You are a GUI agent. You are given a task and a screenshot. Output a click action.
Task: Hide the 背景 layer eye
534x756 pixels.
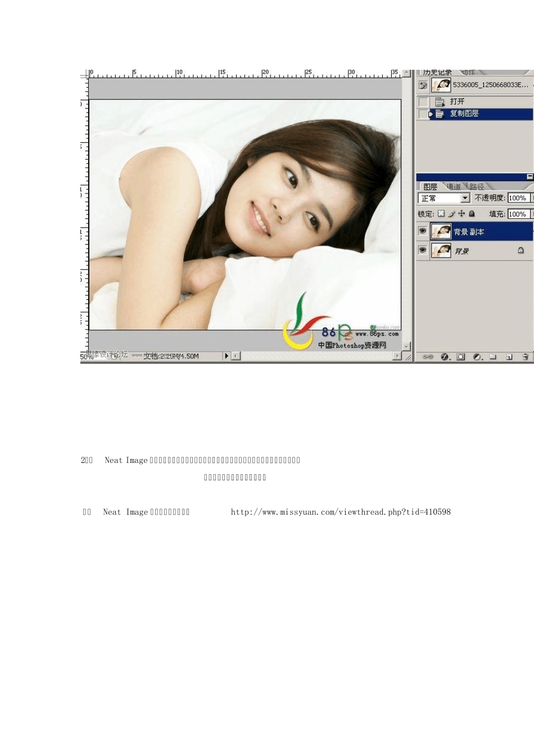pos(423,250)
